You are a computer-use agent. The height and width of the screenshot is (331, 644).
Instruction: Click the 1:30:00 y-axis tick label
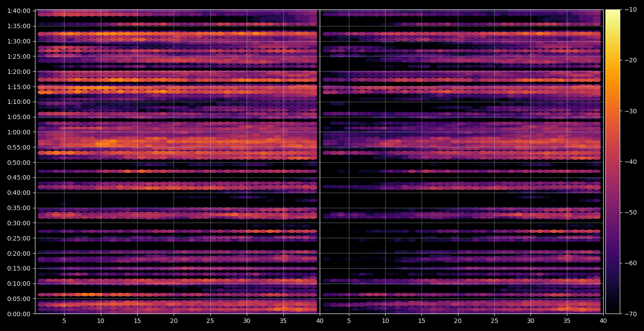[19, 41]
